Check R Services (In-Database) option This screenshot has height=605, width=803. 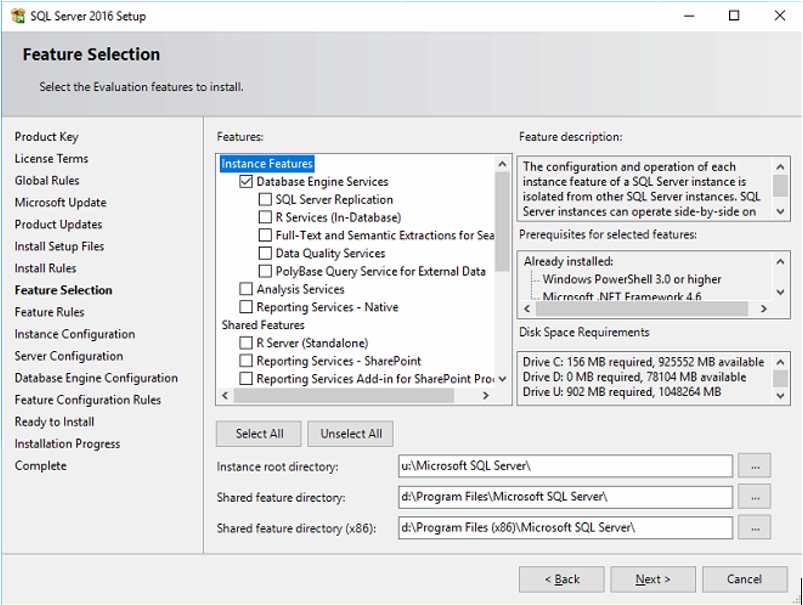click(x=265, y=217)
